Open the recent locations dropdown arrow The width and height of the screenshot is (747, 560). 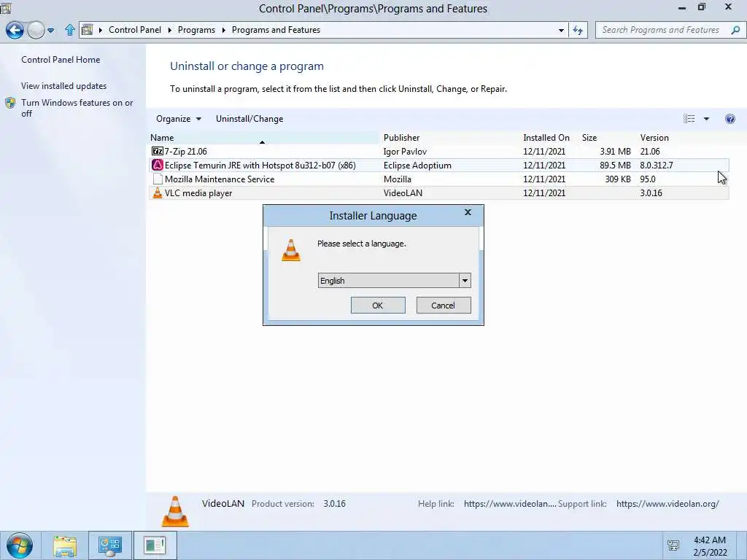pos(51,31)
